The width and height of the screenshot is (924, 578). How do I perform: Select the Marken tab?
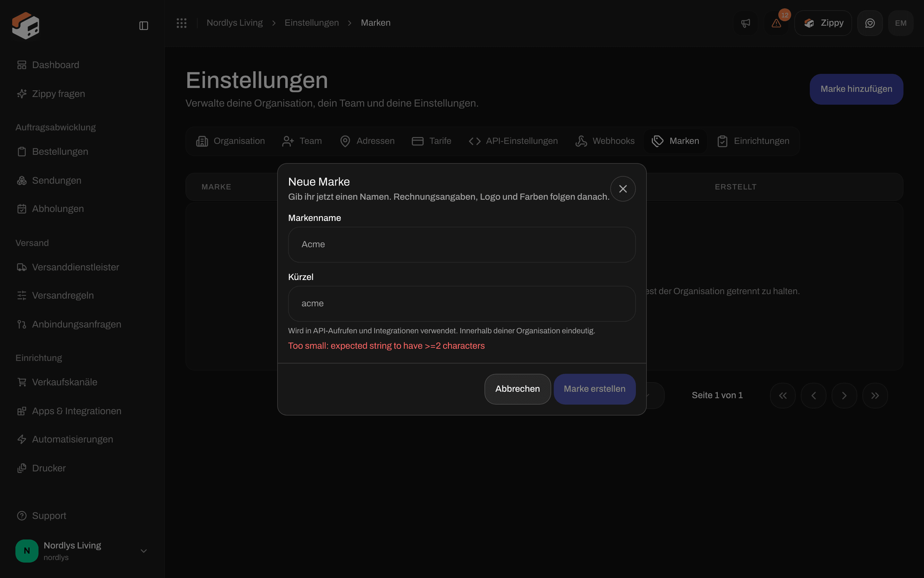[x=675, y=141]
